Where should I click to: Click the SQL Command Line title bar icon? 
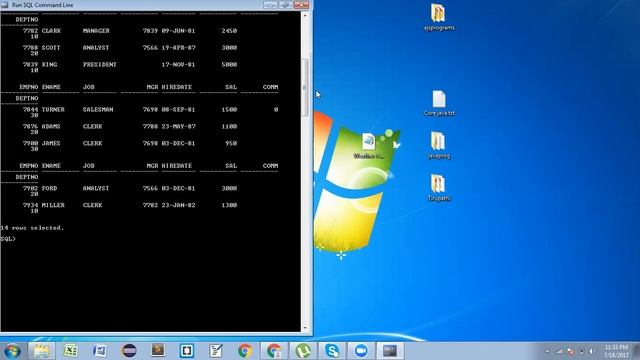click(4, 5)
